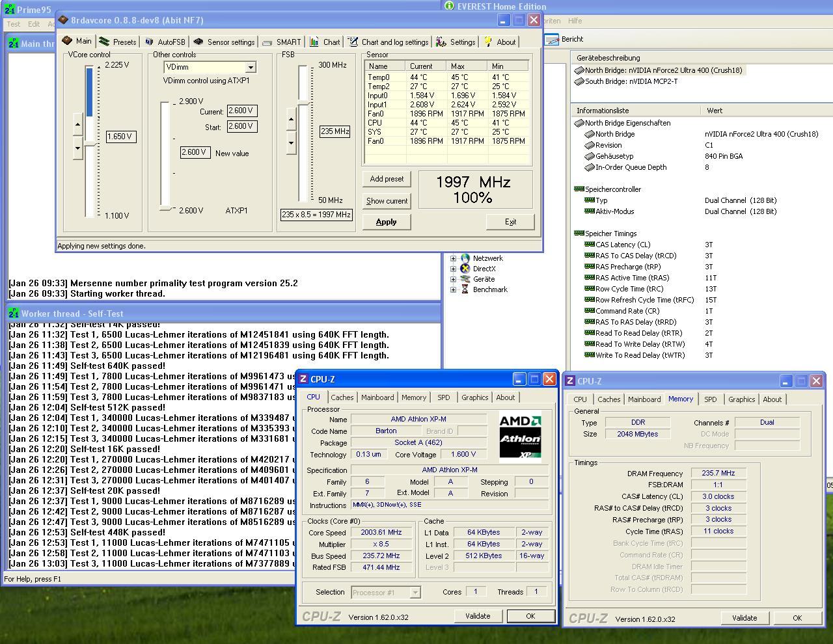The width and height of the screenshot is (833, 644).
Task: Click the FSB 235 MHz value field
Action: point(335,131)
